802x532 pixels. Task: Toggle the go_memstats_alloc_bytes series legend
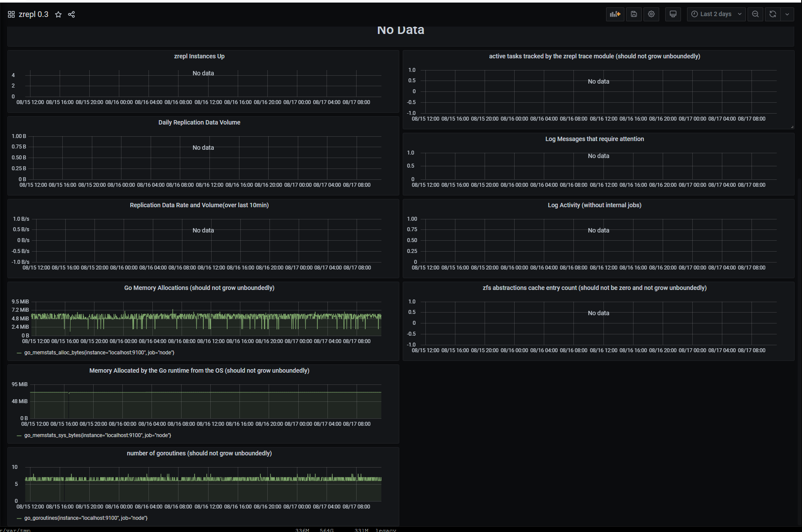click(99, 352)
